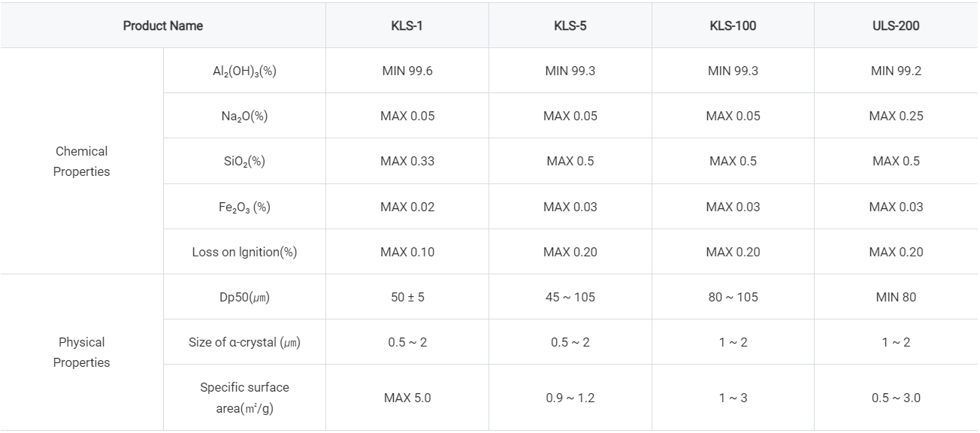The height and width of the screenshot is (433, 980).
Task: Click the Physical Properties row group label
Action: tap(81, 353)
